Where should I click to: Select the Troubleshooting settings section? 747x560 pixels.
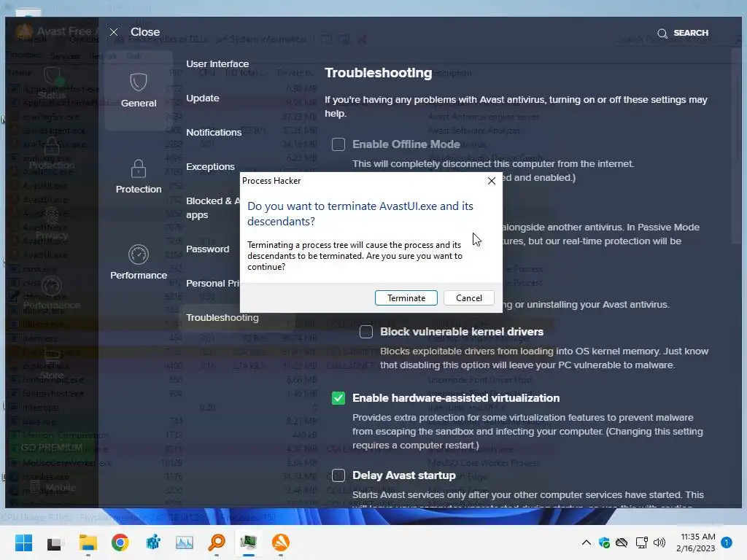[x=222, y=318]
